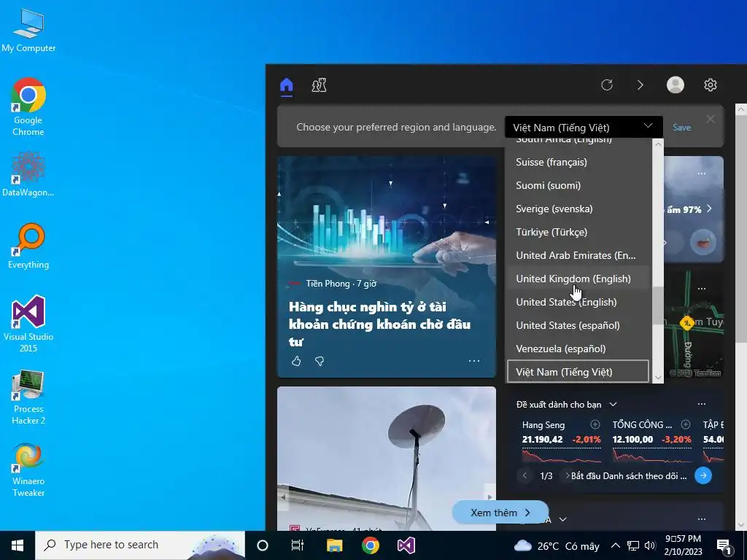Open weather widget more options
Viewport: 747px width, 560px height.
pyautogui.click(x=702, y=174)
